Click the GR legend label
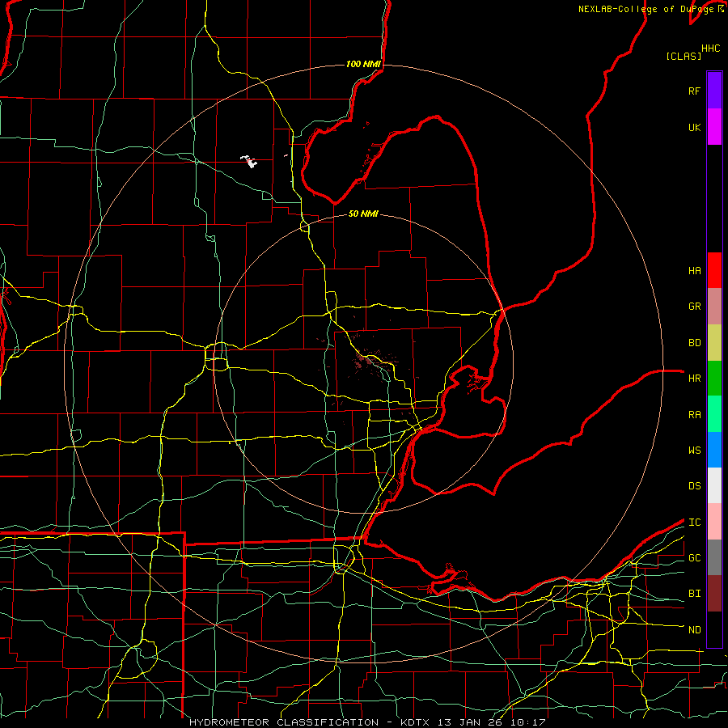 [x=695, y=307]
